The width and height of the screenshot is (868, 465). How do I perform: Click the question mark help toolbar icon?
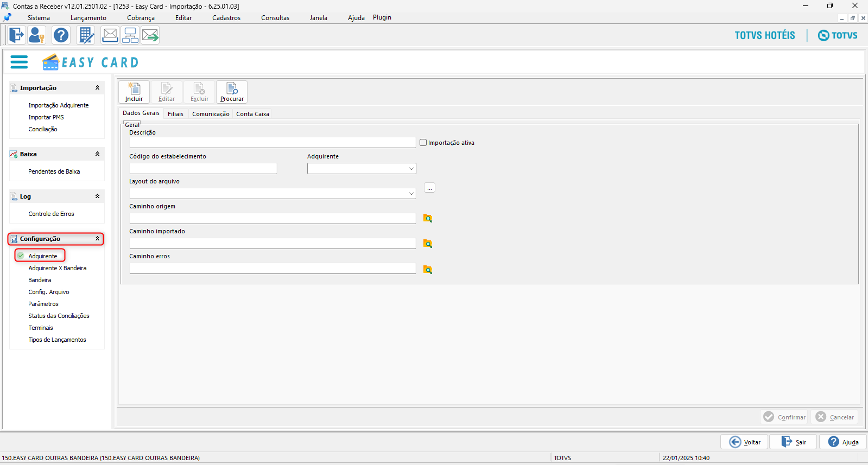[x=61, y=35]
